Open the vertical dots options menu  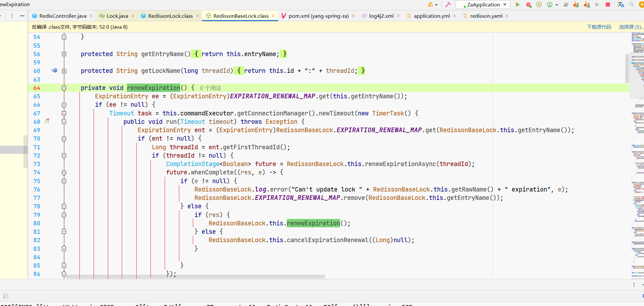coord(12,16)
